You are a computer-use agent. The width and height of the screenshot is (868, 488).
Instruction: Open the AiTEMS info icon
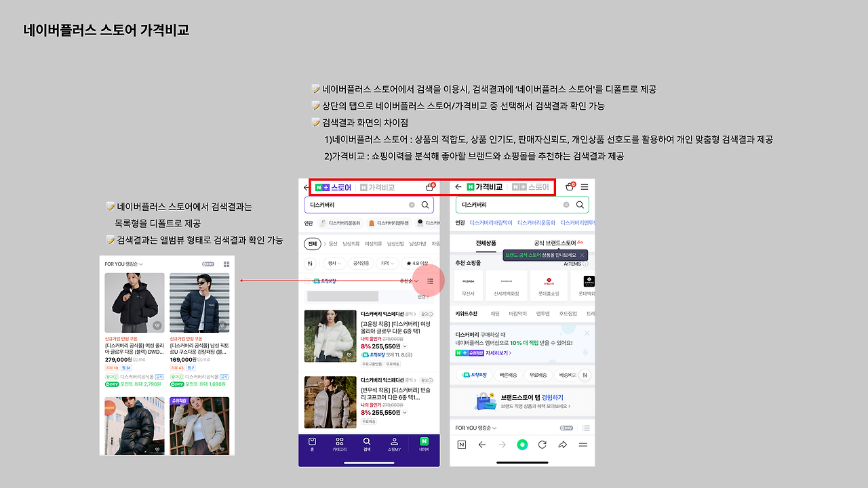click(585, 264)
